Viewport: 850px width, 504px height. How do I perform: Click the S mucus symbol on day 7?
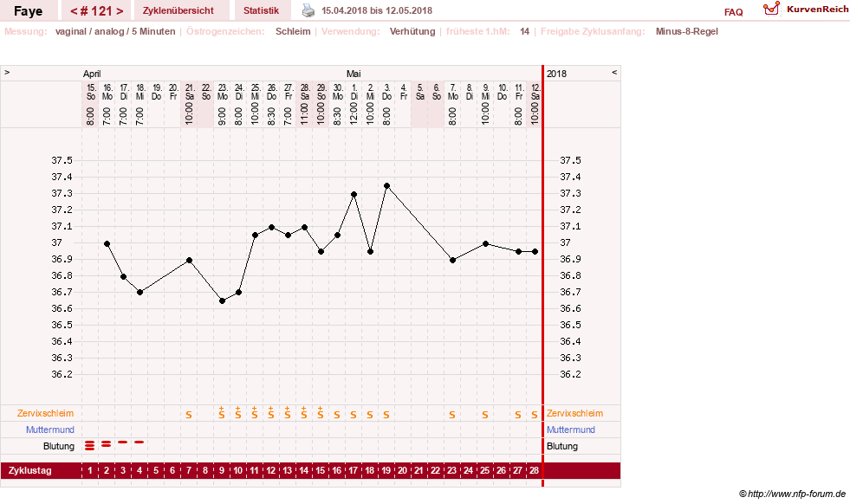click(189, 415)
